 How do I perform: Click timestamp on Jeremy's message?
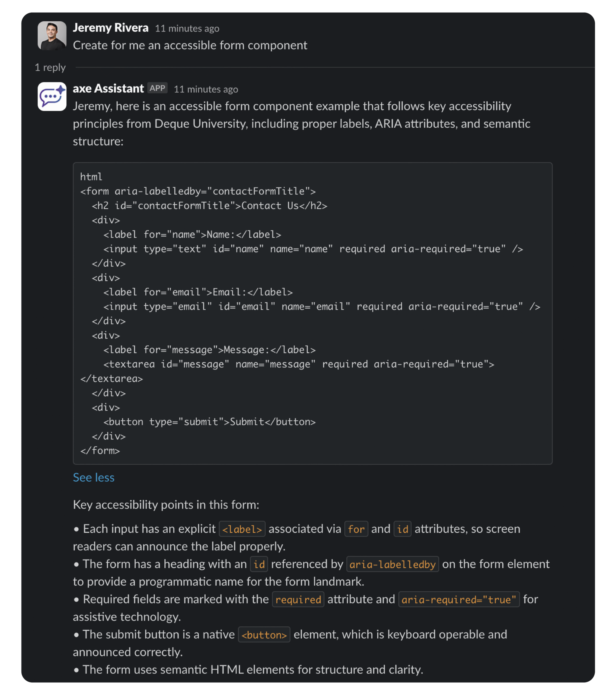pos(187,29)
